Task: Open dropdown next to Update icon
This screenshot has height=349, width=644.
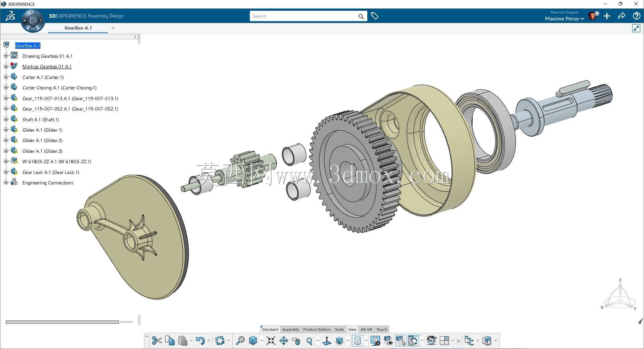Action: coord(228,341)
